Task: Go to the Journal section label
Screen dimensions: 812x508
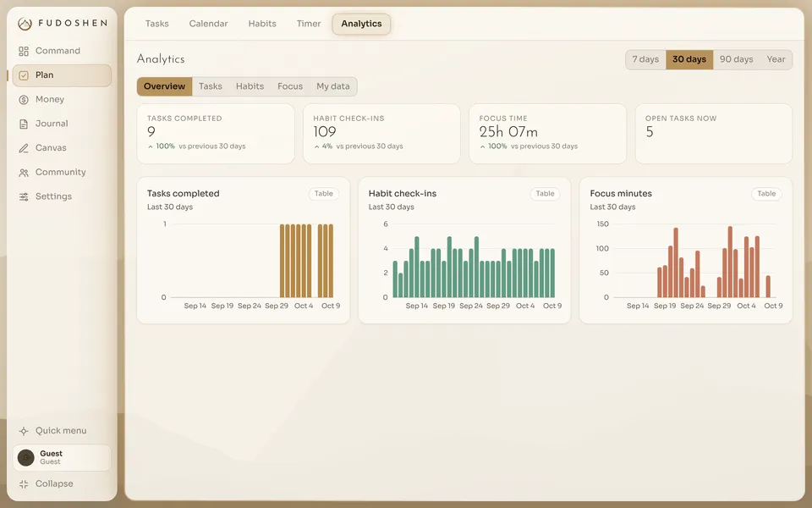Action: tap(52, 124)
